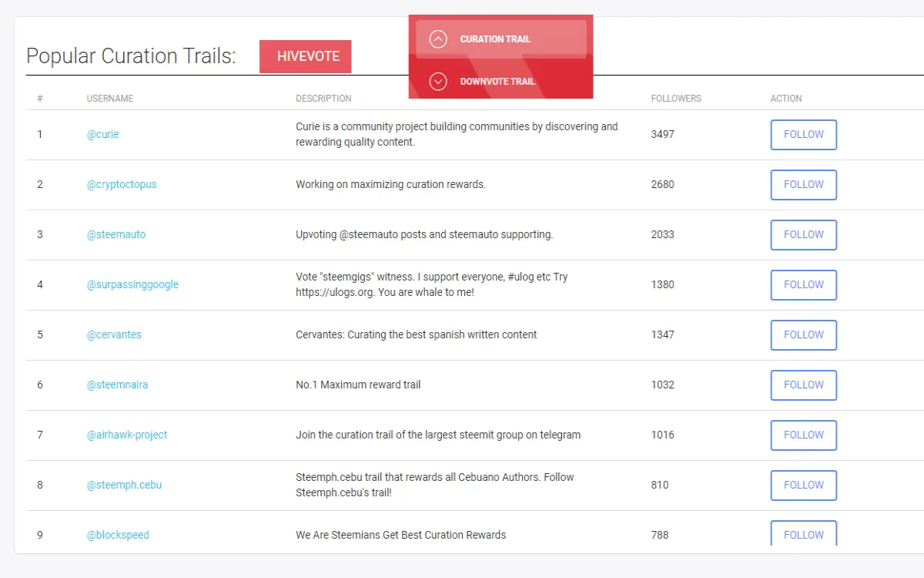The image size is (924, 578).
Task: Click follower count 1016
Action: coord(662,435)
